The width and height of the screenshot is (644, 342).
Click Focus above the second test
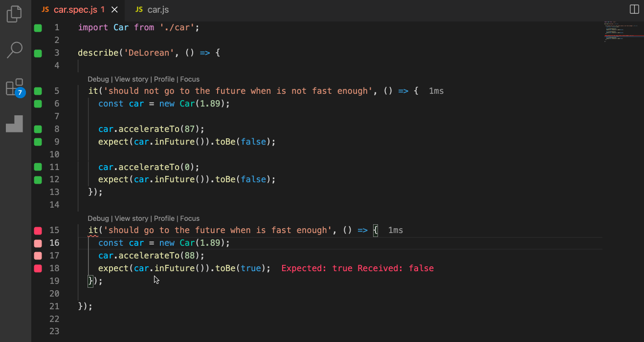click(190, 218)
